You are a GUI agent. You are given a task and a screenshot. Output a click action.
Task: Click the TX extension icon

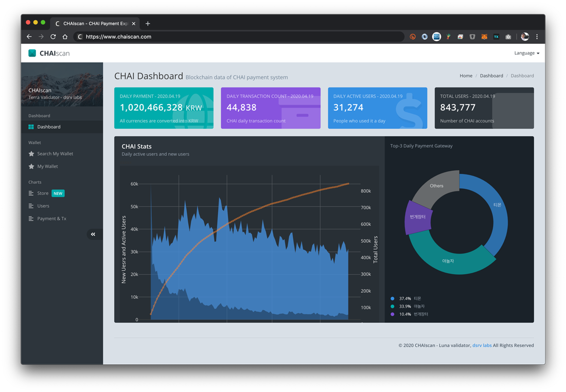point(497,37)
